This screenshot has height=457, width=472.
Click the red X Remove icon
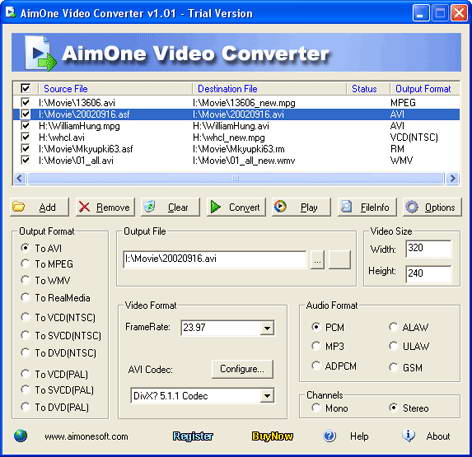(84, 207)
